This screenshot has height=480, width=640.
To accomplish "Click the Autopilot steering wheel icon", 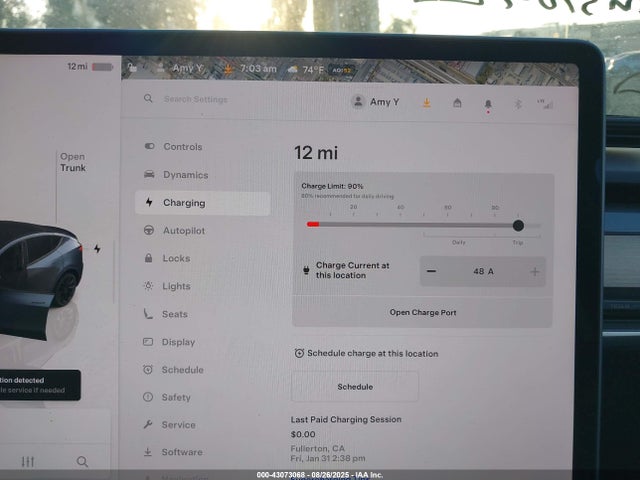I will coord(149,230).
